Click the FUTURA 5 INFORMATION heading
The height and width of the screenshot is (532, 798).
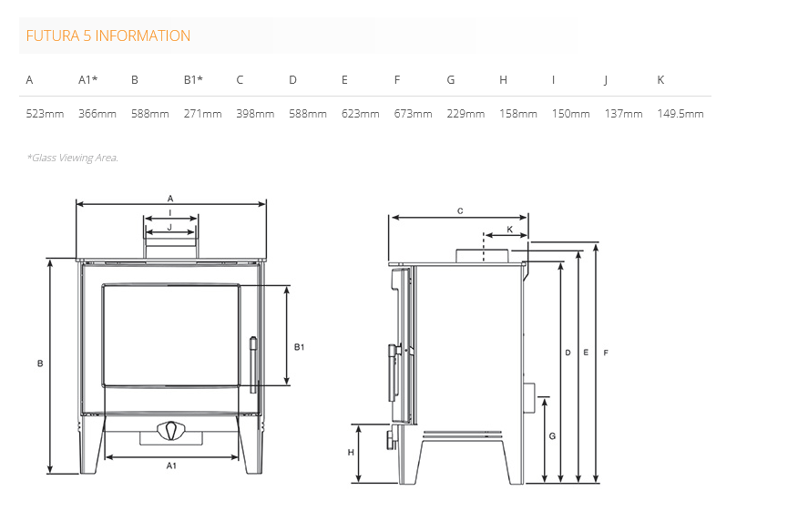click(x=108, y=36)
